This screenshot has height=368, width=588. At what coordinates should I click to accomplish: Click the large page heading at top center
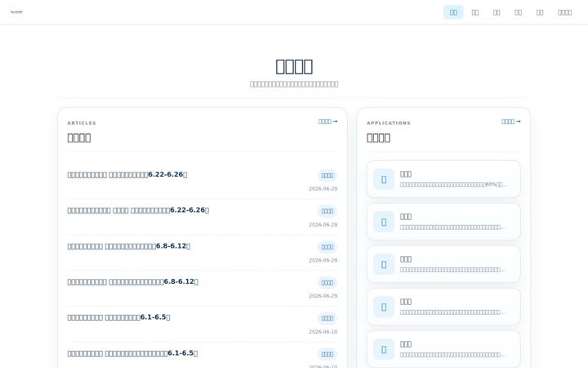294,66
